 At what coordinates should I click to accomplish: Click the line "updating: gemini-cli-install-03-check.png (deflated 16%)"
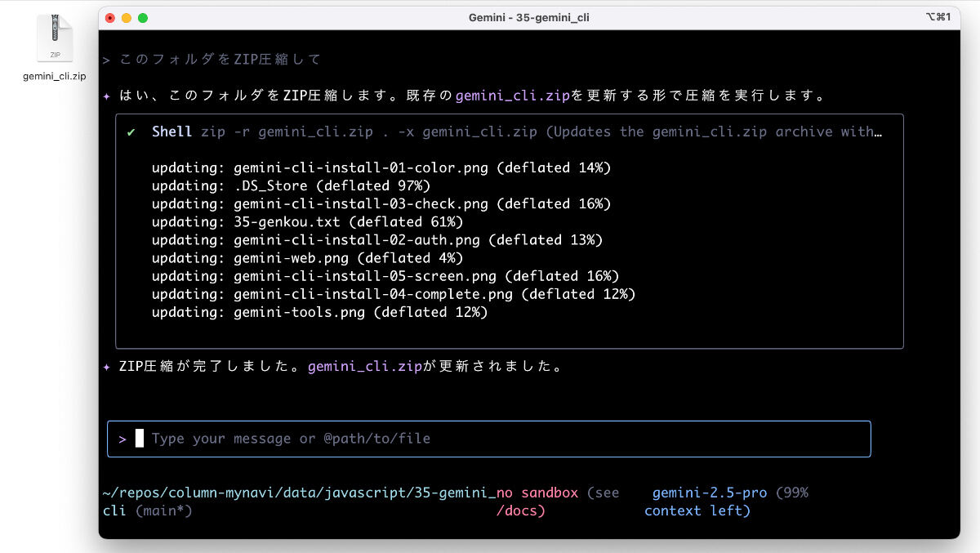381,204
